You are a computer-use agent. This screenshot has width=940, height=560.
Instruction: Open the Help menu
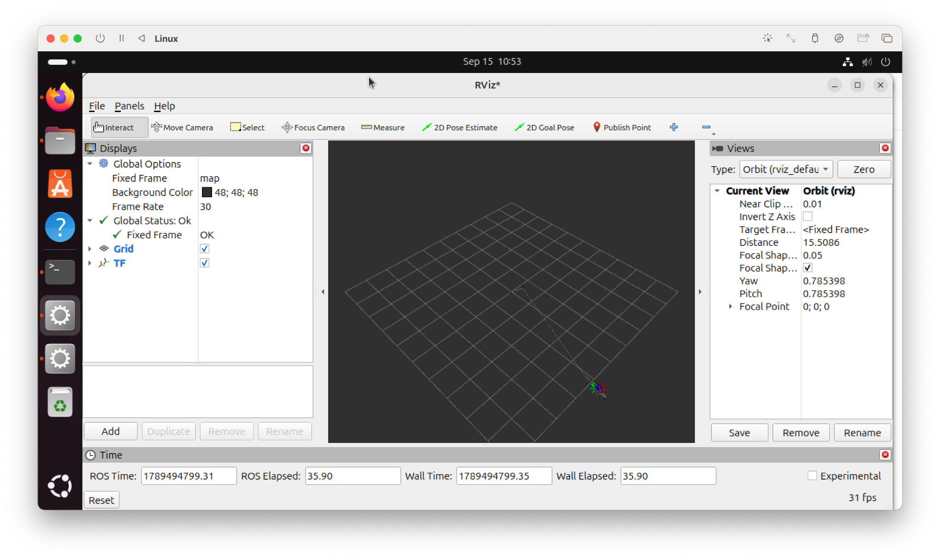164,106
